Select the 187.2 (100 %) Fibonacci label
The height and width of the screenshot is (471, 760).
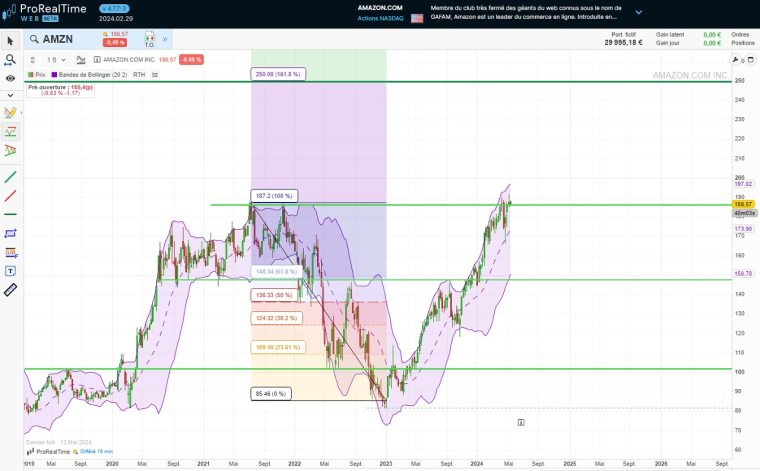[274, 196]
